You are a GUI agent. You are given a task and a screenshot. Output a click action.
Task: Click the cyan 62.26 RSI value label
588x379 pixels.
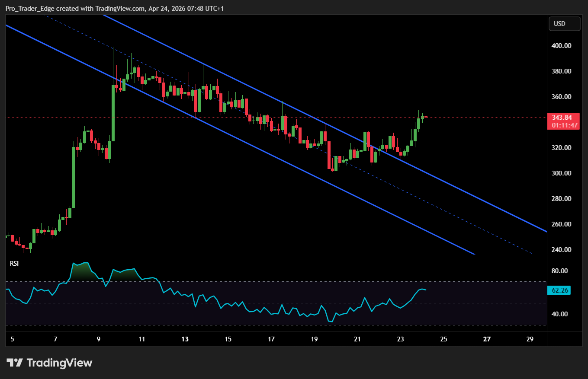559,290
